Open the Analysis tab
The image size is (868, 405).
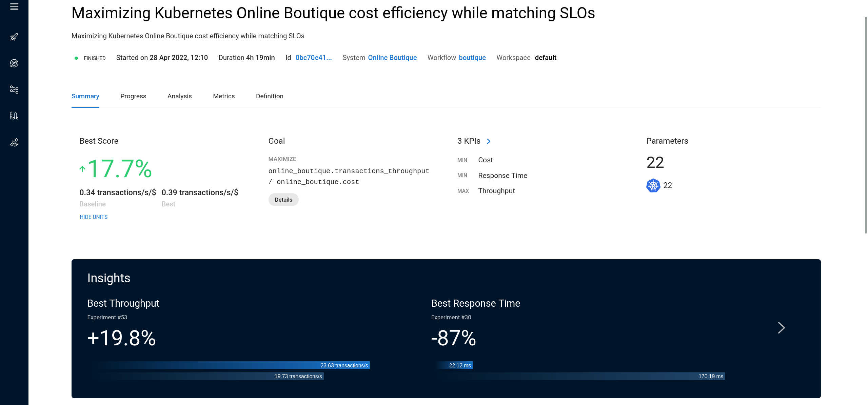point(179,96)
